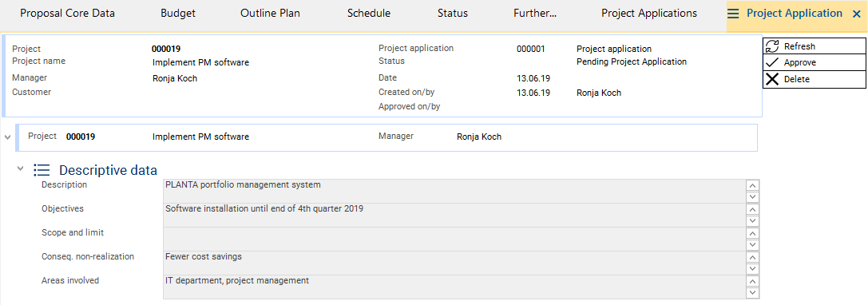
Task: Switch to the Budget tab
Action: coord(178,14)
